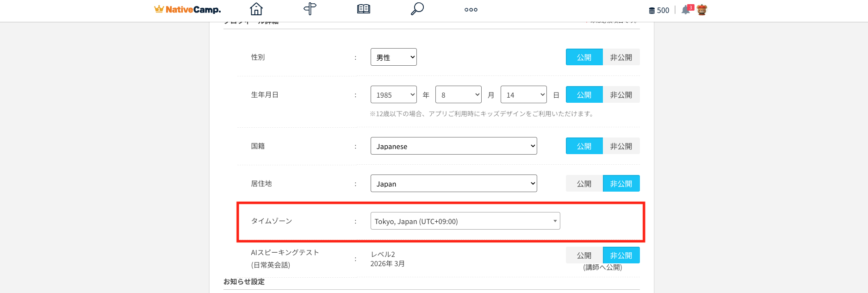Set residence visibility to 公開

pos(584,184)
